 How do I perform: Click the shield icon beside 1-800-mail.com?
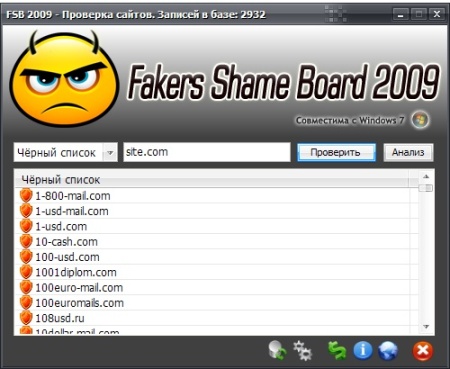26,196
